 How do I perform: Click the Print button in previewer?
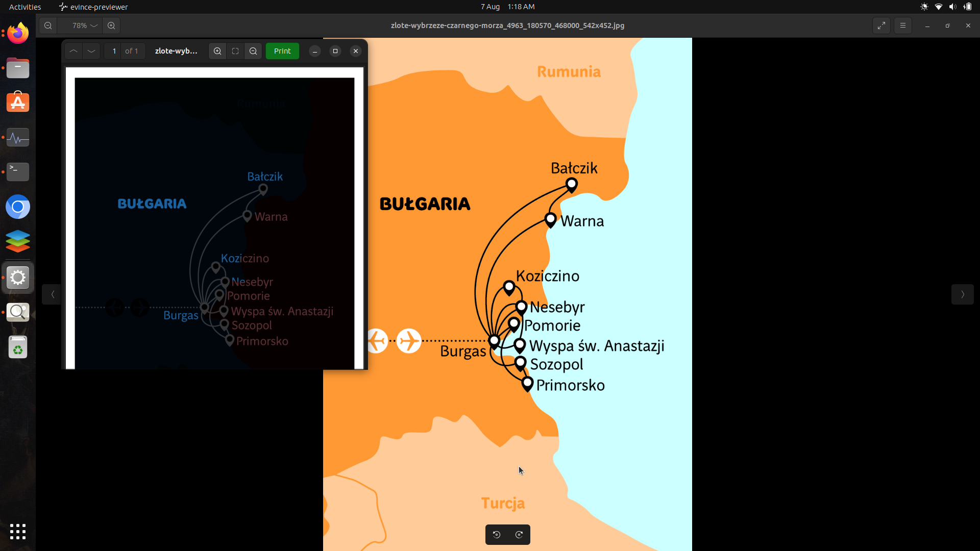coord(282,51)
